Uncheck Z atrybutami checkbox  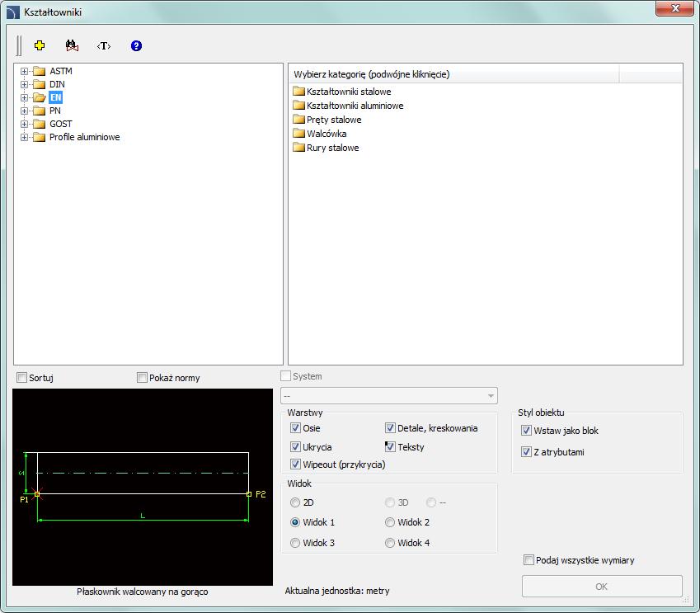[526, 452]
